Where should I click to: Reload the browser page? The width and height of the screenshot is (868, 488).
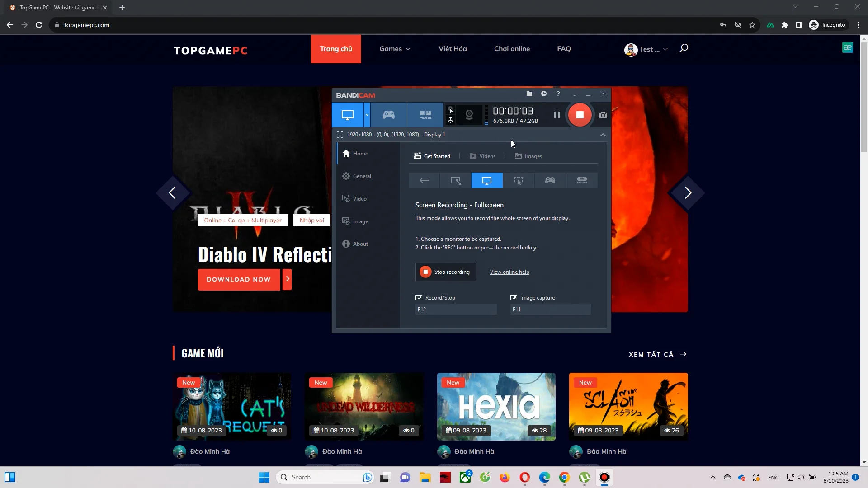point(39,25)
